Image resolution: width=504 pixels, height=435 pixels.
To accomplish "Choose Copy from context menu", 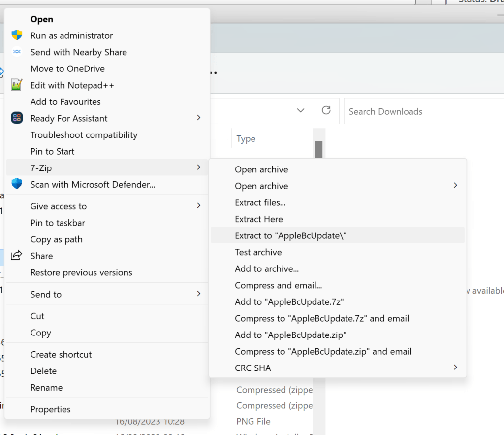I will (x=107, y=333).
